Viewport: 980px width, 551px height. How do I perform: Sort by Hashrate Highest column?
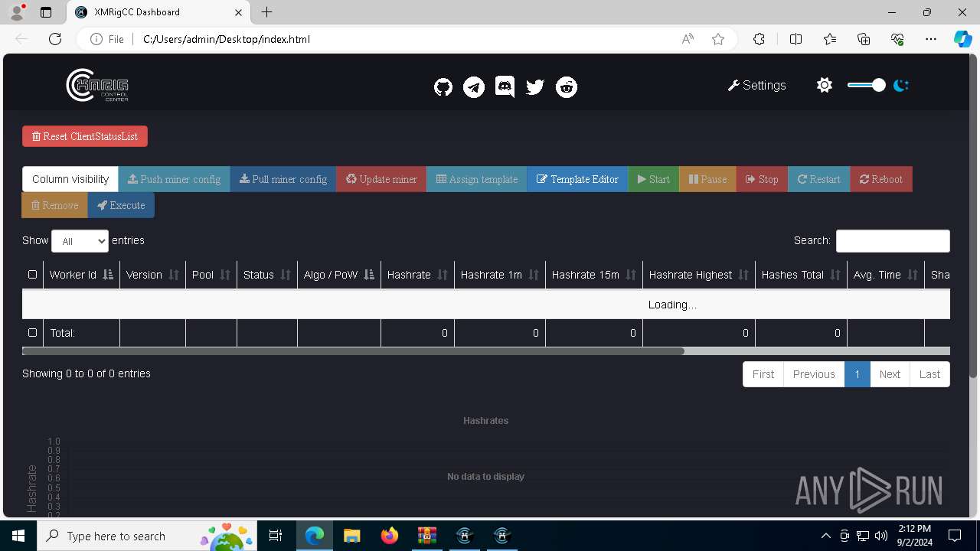[x=699, y=275]
